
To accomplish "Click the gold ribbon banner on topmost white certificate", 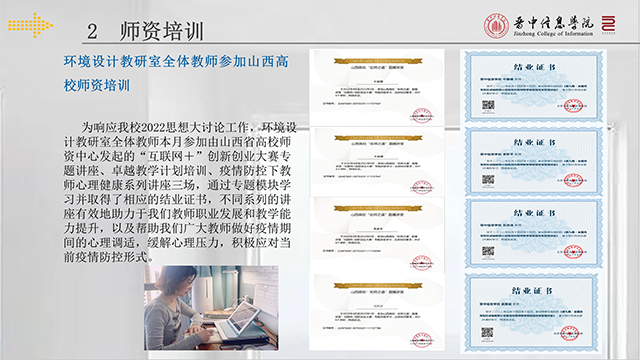I will pyautogui.click(x=378, y=61).
